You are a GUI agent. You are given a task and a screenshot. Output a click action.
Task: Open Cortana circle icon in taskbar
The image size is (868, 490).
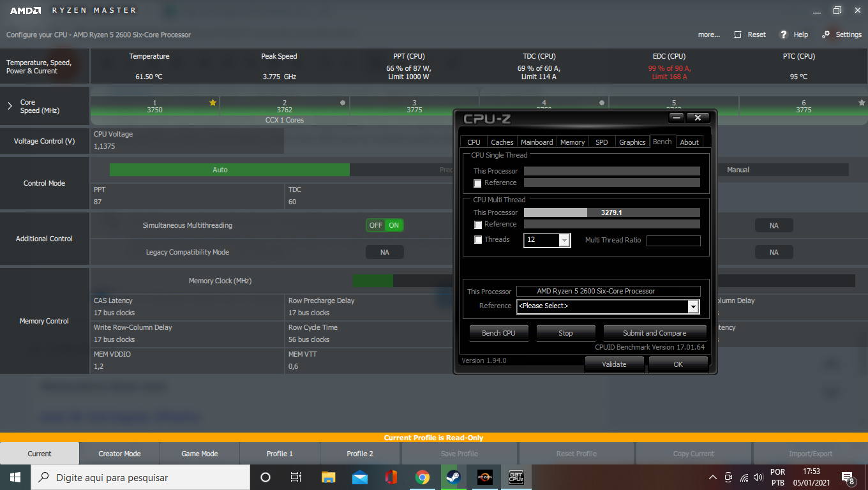pyautogui.click(x=266, y=477)
